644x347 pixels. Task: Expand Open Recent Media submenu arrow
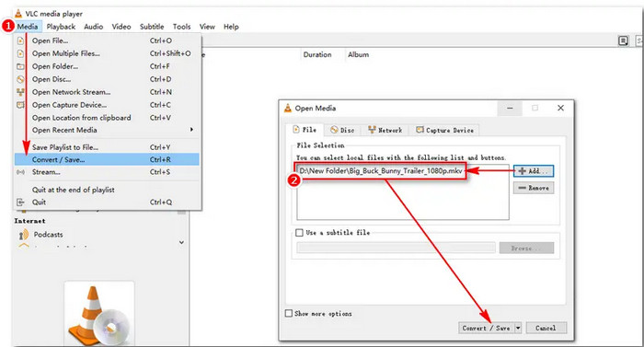click(191, 130)
